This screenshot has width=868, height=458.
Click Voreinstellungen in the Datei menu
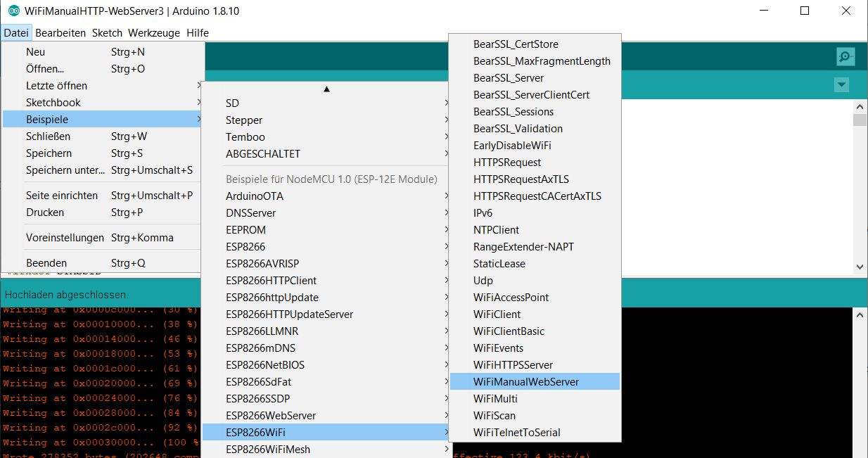click(65, 237)
